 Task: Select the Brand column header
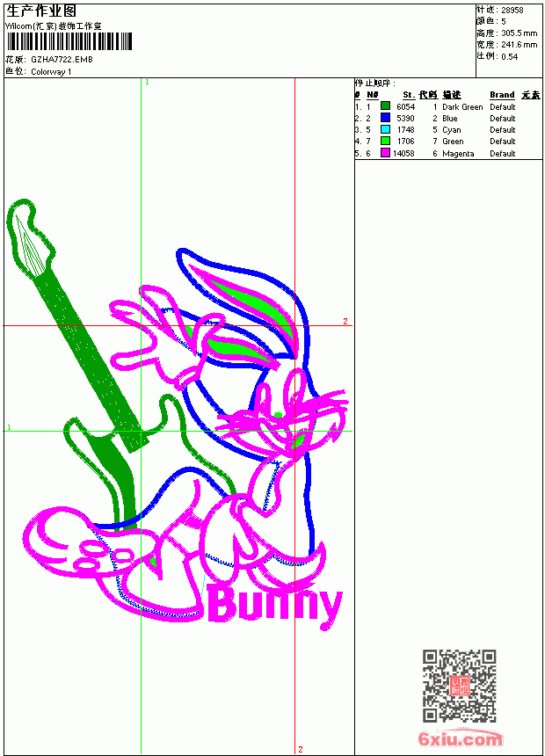click(502, 95)
